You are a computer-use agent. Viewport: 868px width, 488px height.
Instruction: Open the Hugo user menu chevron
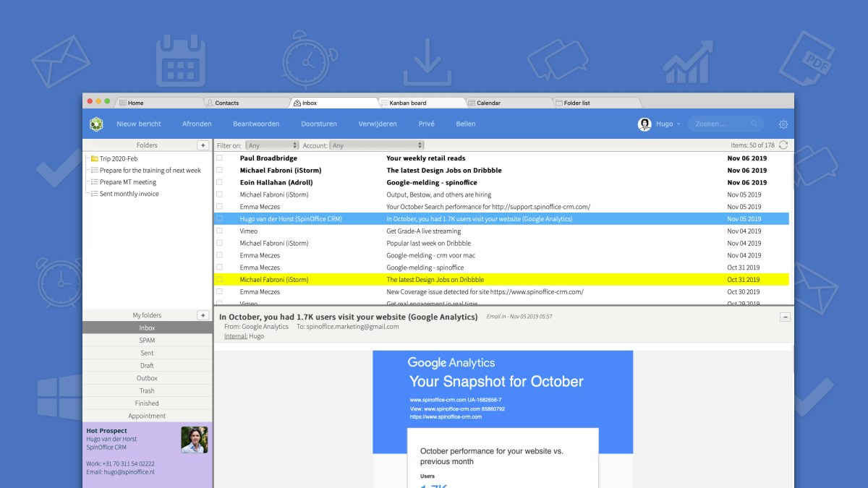click(x=678, y=124)
